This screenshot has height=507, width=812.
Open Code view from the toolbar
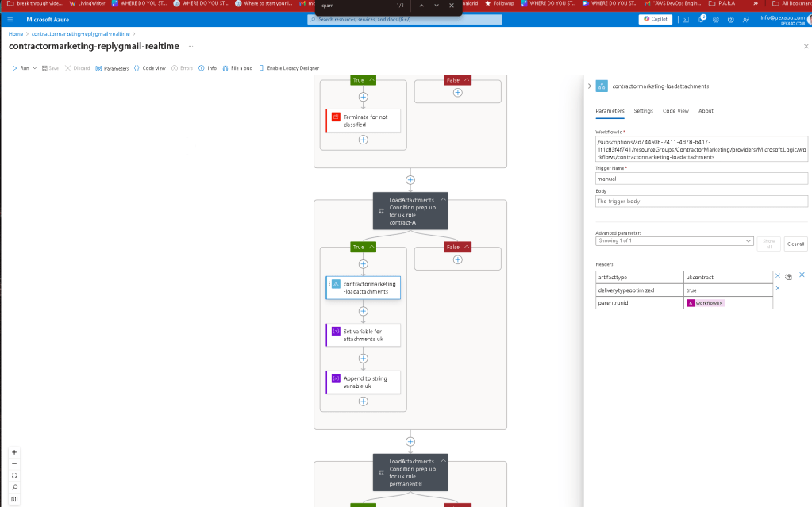coord(150,68)
